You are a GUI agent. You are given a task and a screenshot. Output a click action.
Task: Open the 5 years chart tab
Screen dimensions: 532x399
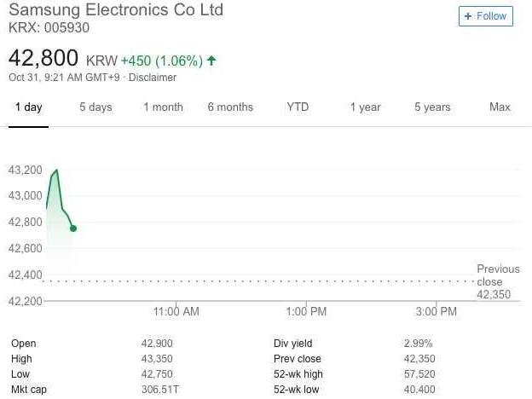tap(432, 107)
